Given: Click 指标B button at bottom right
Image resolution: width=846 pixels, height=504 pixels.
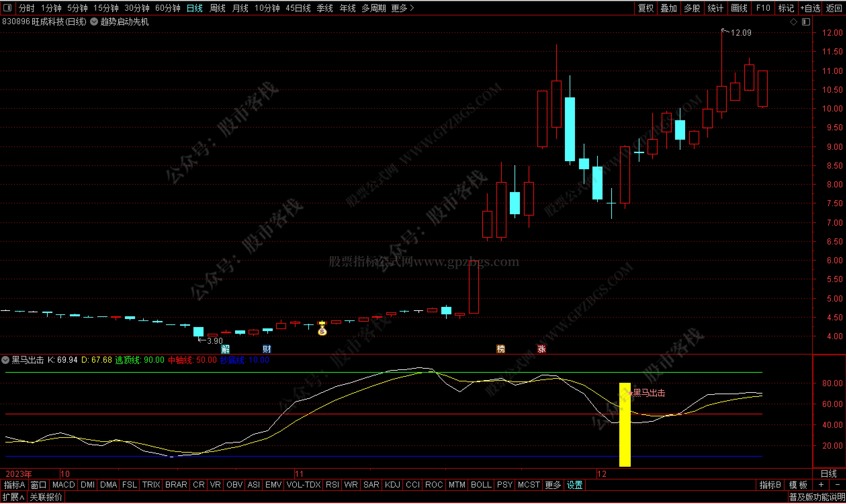Looking at the screenshot, I should point(770,485).
